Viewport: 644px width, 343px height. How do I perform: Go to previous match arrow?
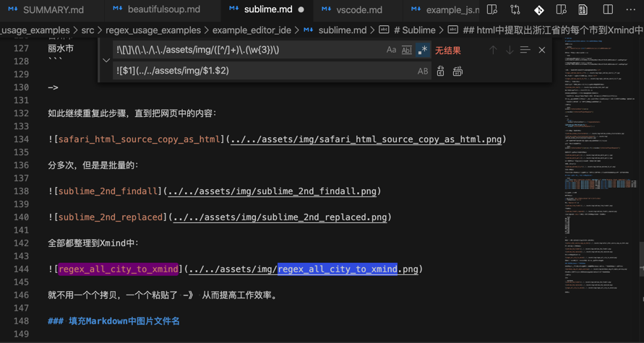(x=493, y=50)
